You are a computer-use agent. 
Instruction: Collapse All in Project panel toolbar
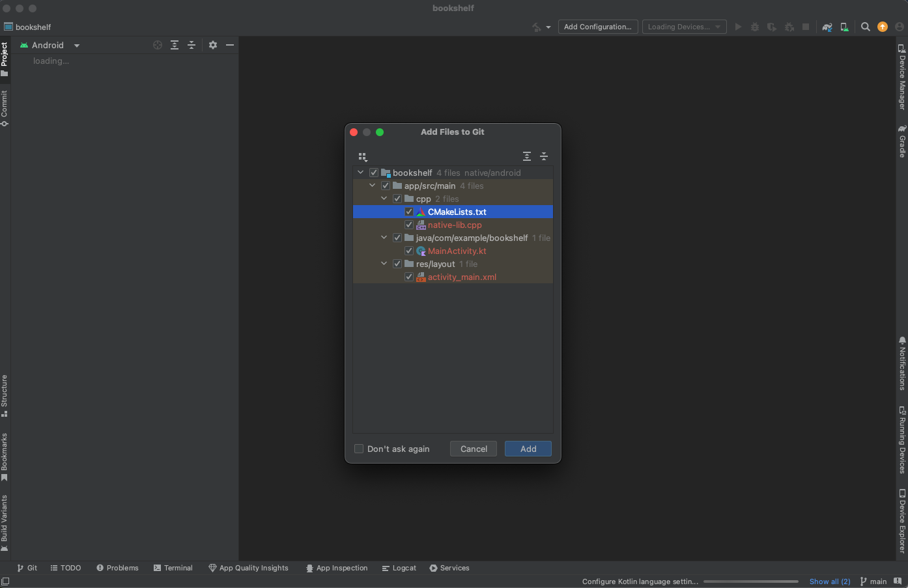[x=192, y=45]
